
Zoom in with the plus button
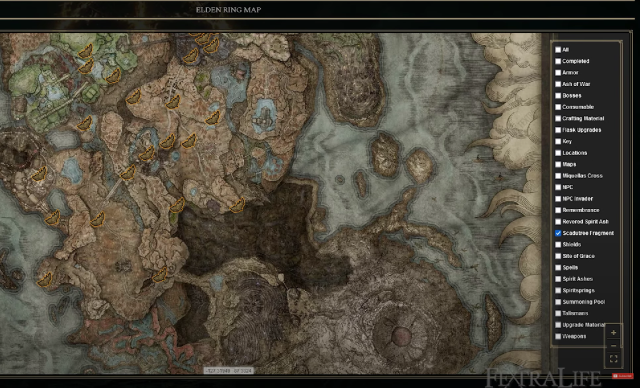tap(613, 333)
